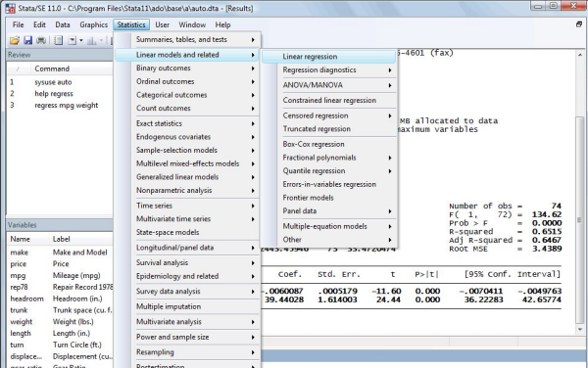Select Frontier models item
Image resolution: width=588 pixels, height=368 pixels.
[328, 198]
